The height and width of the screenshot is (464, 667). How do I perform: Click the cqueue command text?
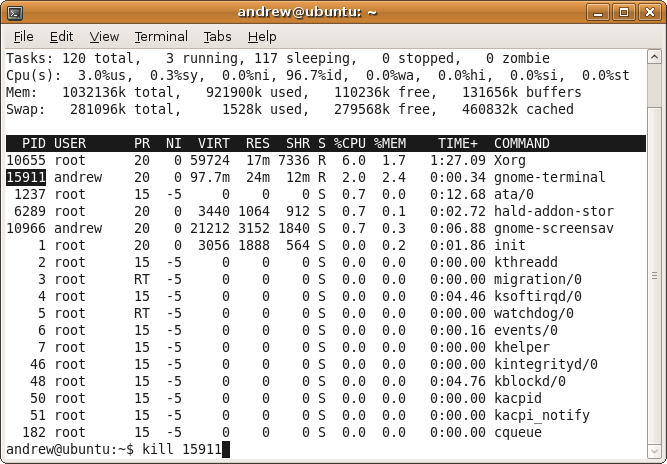518,433
